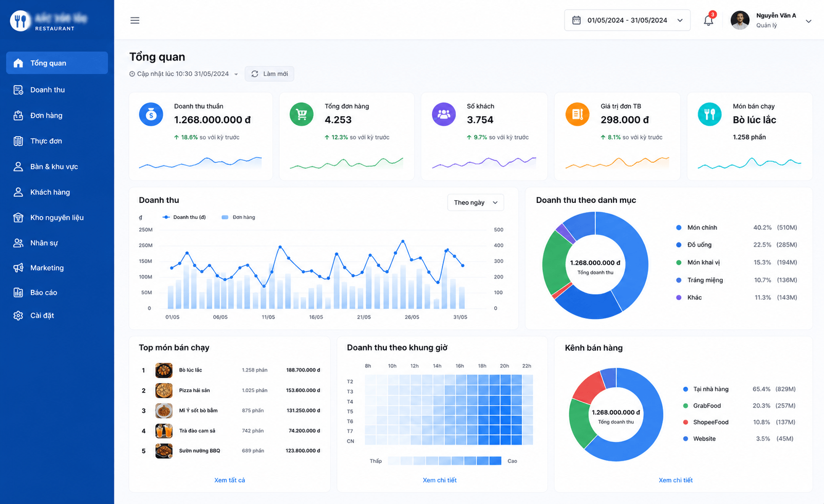Click the Marketing megaphone icon
Viewport: 824px width, 504px height.
(18, 268)
